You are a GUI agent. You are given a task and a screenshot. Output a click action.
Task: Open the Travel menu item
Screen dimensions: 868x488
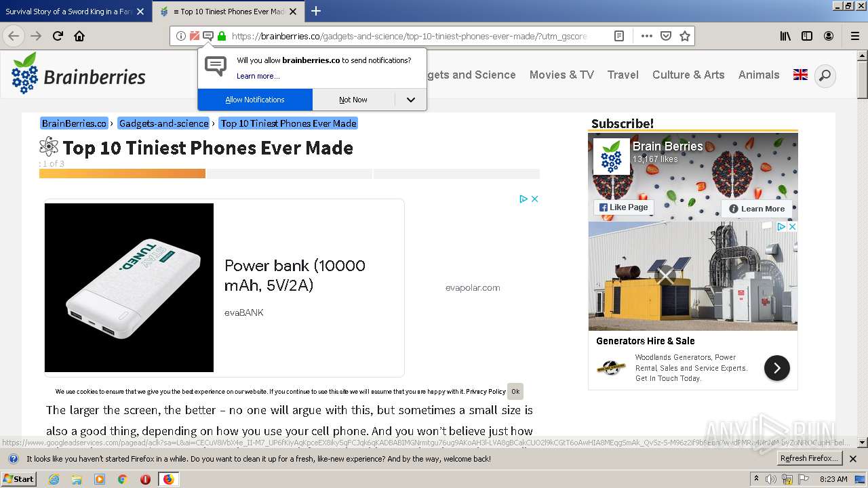(623, 75)
